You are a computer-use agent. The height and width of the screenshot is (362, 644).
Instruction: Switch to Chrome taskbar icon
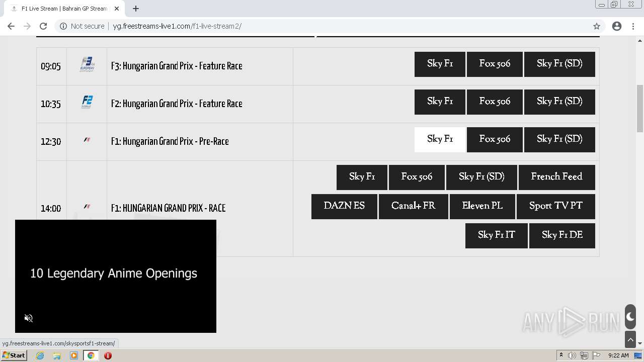91,355
